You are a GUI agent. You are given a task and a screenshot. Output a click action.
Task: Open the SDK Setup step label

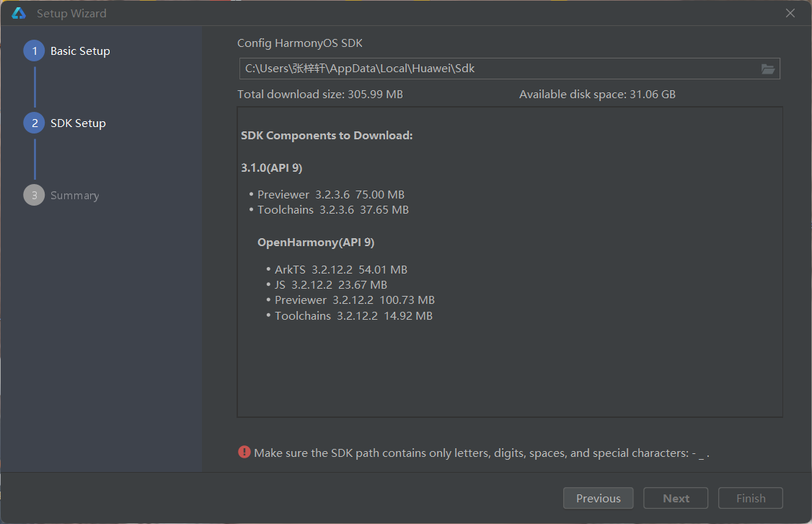click(78, 123)
